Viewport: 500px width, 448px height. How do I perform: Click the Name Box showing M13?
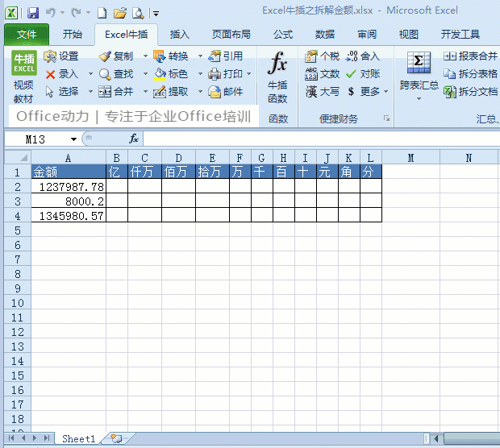[36, 139]
